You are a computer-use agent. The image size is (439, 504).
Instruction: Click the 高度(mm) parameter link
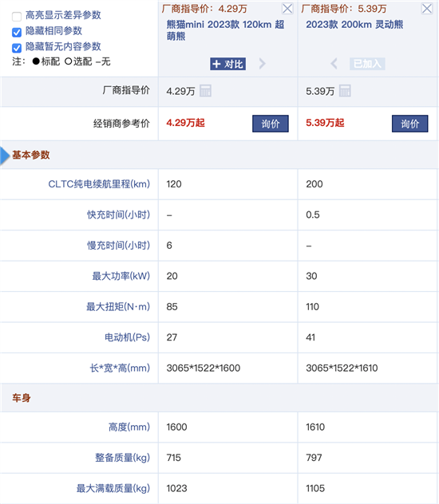click(129, 427)
